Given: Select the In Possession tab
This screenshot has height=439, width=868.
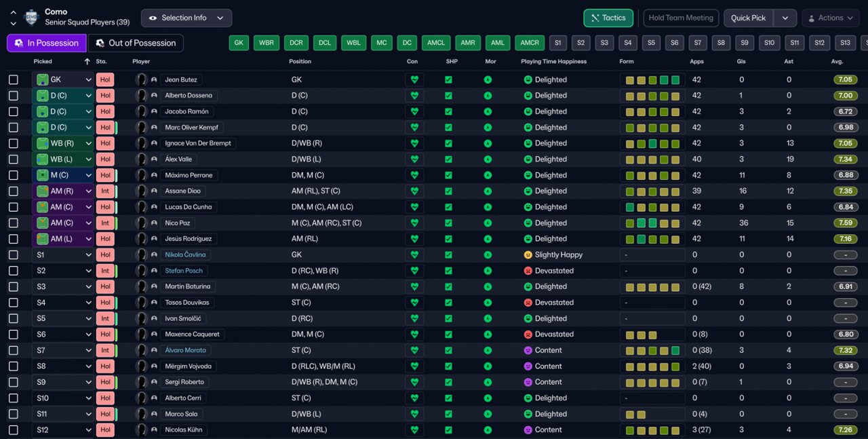Looking at the screenshot, I should pos(47,43).
